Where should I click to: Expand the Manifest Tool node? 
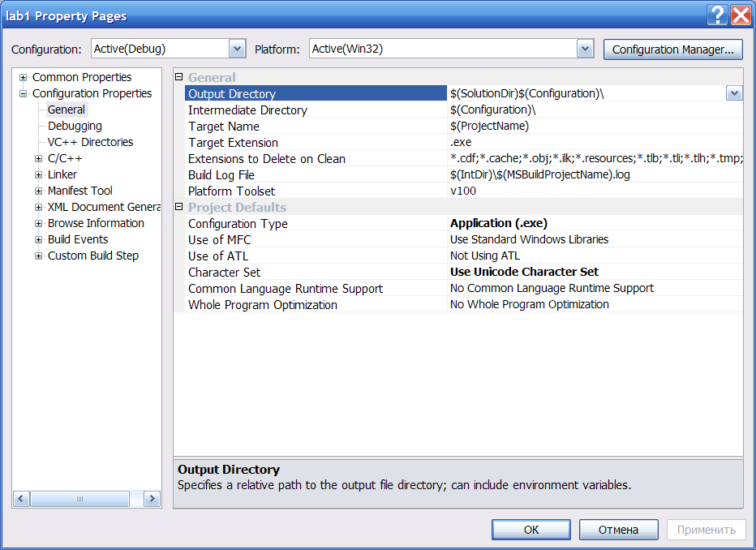pos(39,191)
